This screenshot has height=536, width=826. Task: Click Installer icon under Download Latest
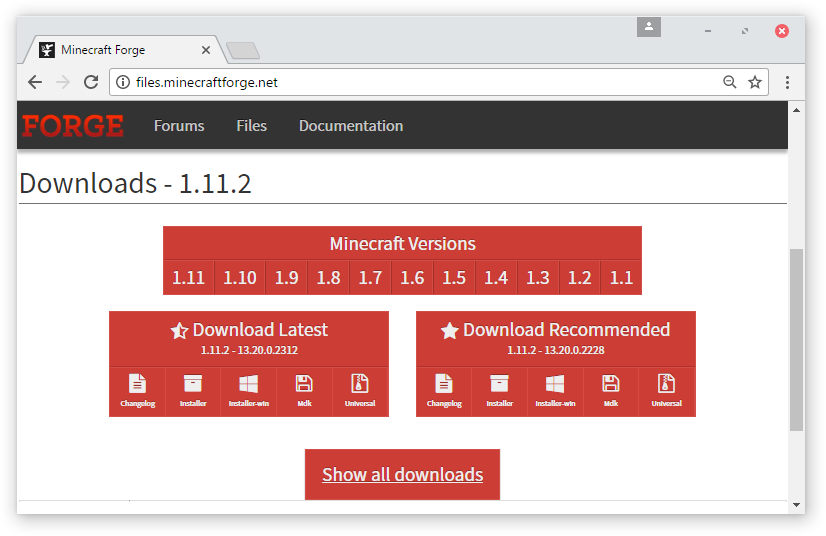193,389
